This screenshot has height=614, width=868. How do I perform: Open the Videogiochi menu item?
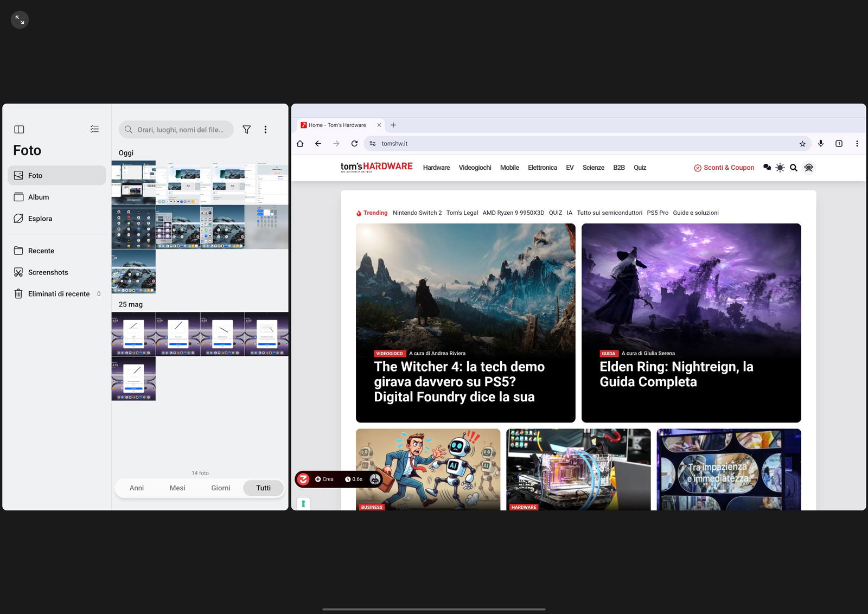click(x=475, y=168)
